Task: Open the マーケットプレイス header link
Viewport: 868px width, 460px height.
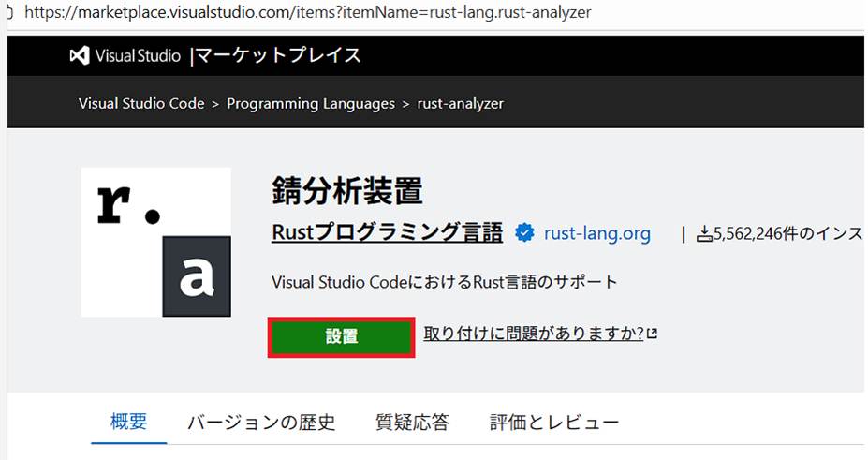Action: pos(278,55)
